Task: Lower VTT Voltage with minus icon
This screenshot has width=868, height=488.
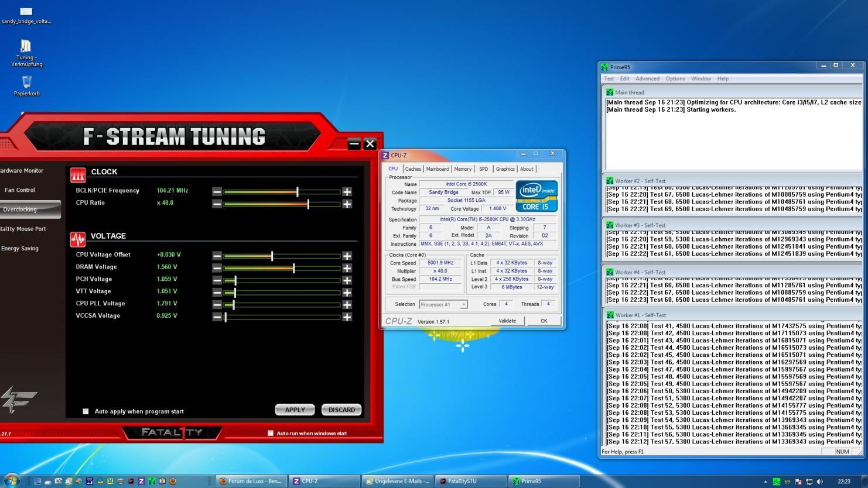Action: click(x=217, y=293)
